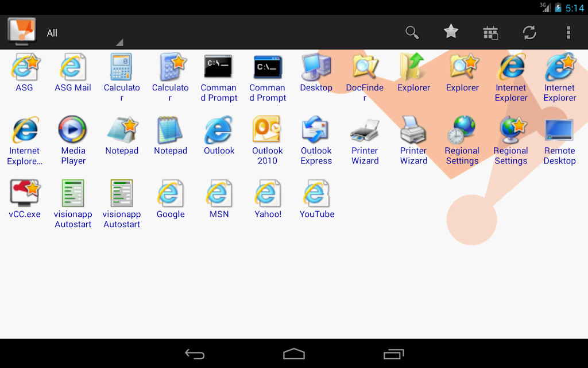Tap the grid view toolbar icon
The width and height of the screenshot is (588, 368).
(x=490, y=33)
